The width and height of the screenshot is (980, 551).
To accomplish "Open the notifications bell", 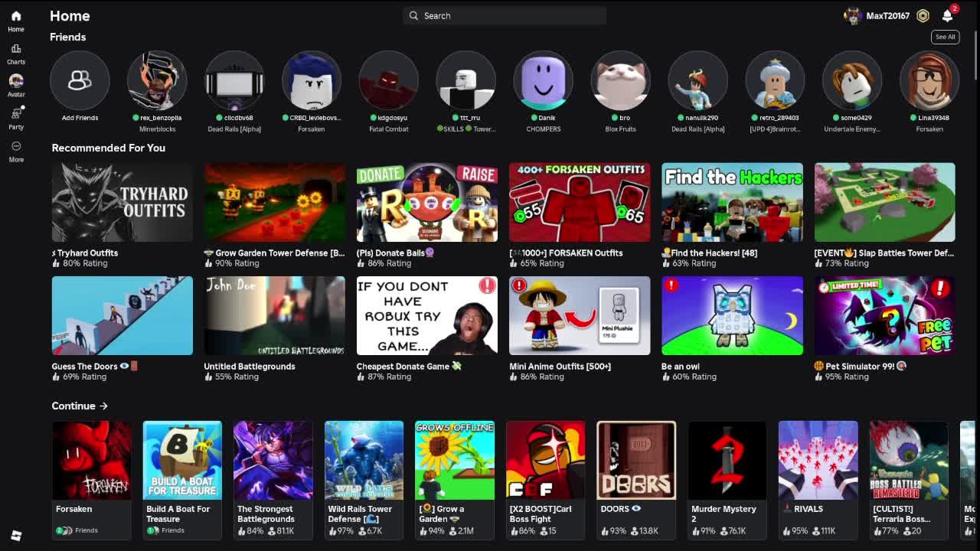I will click(x=947, y=16).
